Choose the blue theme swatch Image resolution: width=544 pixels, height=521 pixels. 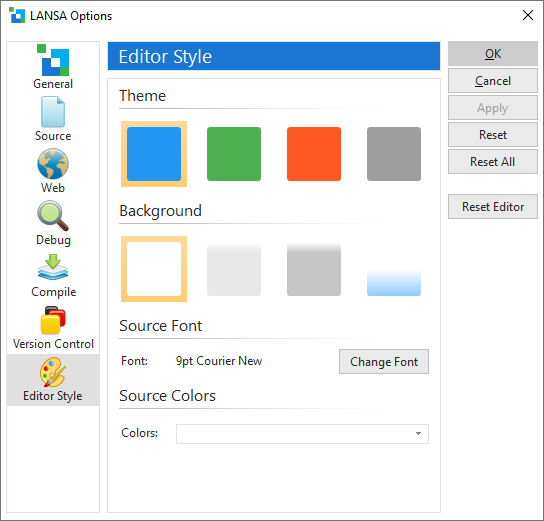click(x=154, y=154)
